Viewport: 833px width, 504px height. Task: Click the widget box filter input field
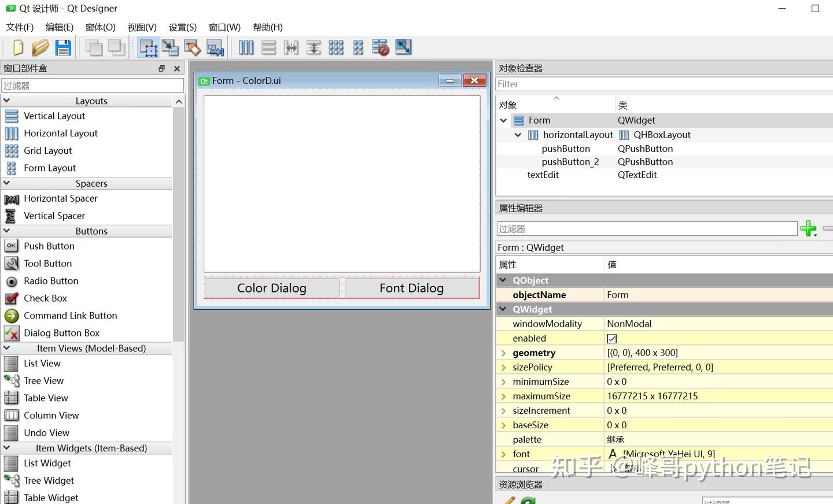(x=93, y=86)
